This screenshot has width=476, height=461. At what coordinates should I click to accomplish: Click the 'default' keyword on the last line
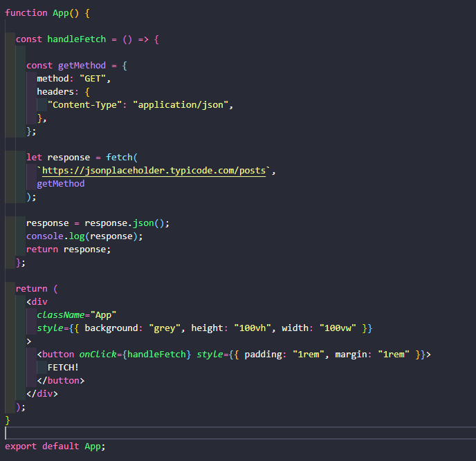[x=61, y=446]
